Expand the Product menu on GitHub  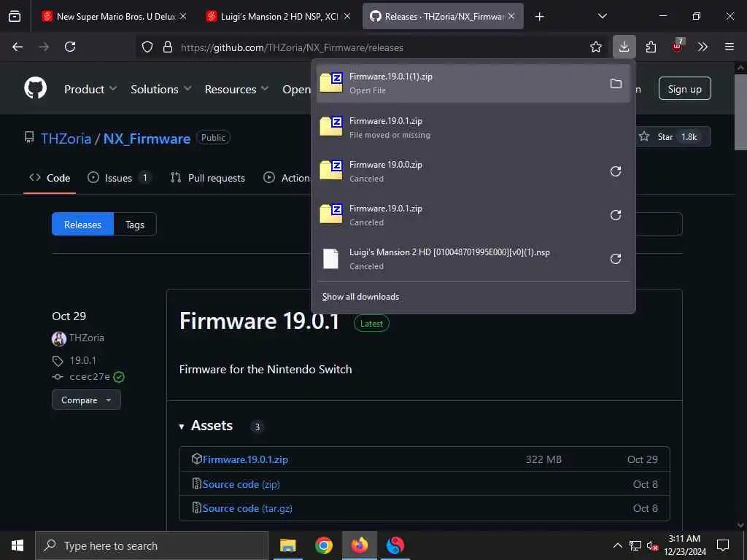point(90,89)
